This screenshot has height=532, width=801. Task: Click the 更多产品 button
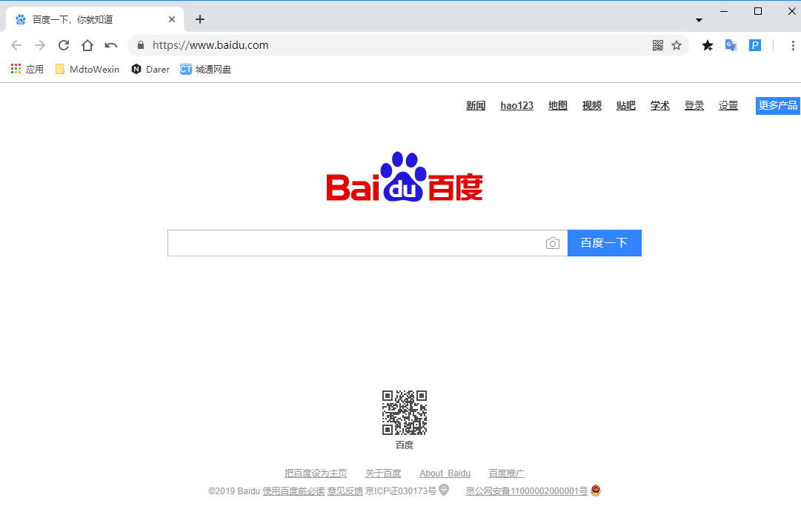pyautogui.click(x=777, y=105)
